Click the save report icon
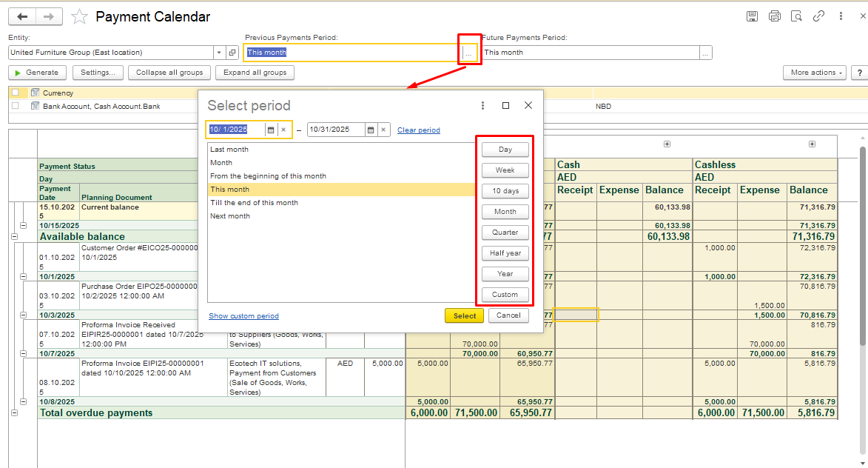 click(x=752, y=16)
